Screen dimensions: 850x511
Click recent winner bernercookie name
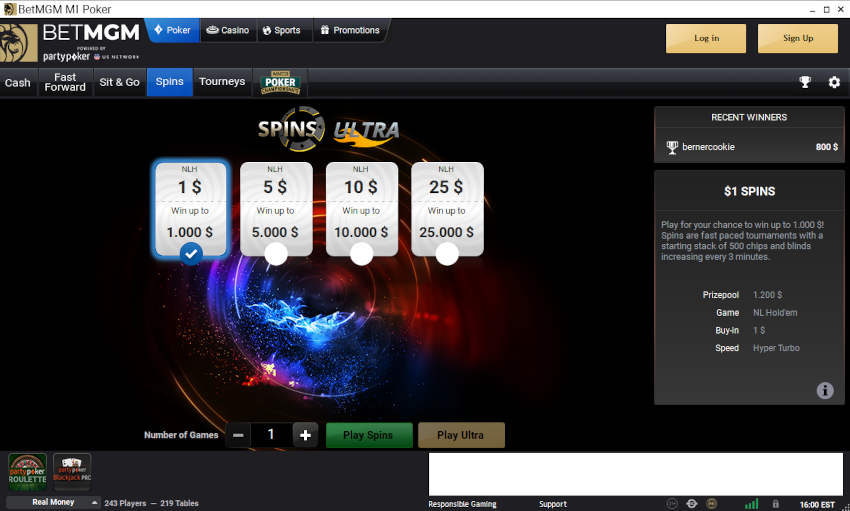(709, 147)
